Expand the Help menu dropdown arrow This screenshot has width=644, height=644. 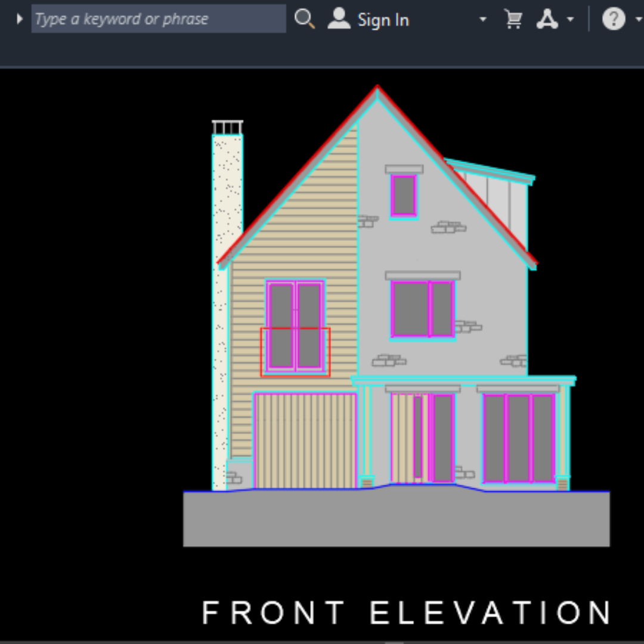639,20
